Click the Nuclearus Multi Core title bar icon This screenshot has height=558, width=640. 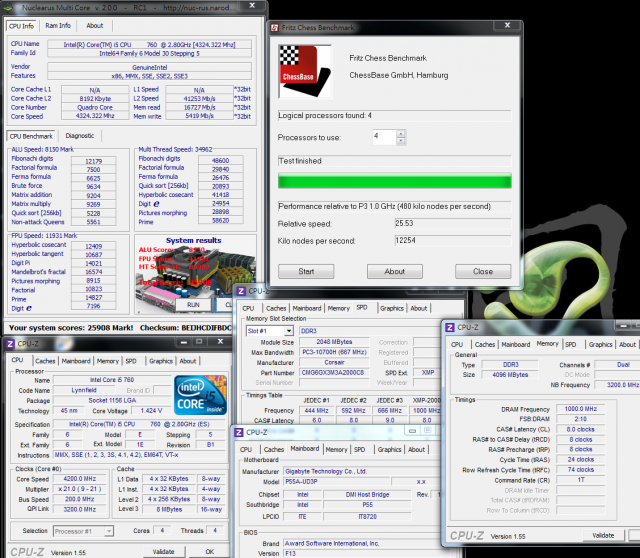point(8,7)
